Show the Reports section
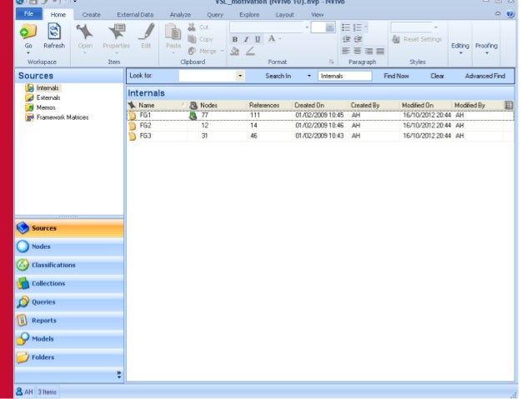 (x=44, y=320)
